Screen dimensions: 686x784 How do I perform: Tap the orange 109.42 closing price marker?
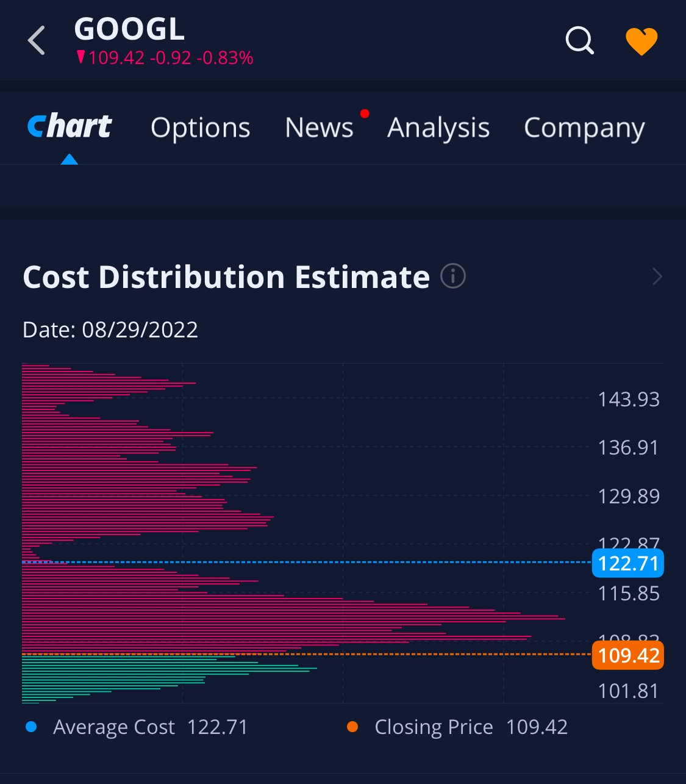628,655
